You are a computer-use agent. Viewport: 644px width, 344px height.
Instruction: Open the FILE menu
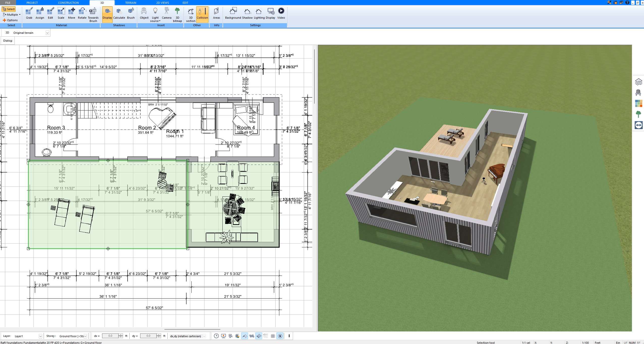coord(8,3)
